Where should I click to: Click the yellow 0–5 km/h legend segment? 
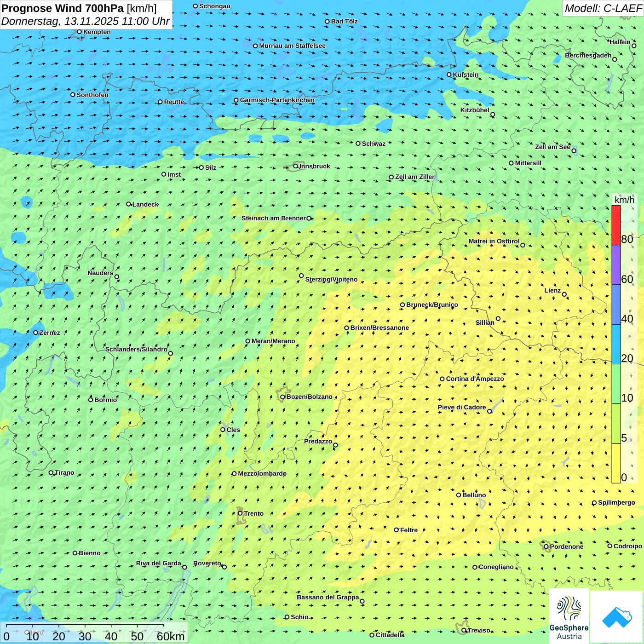coord(616,463)
